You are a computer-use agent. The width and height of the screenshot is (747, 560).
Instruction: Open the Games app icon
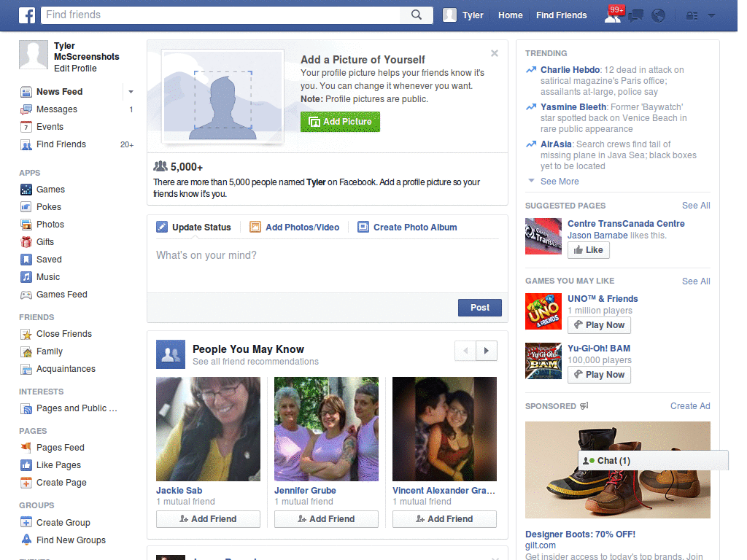[x=26, y=190]
